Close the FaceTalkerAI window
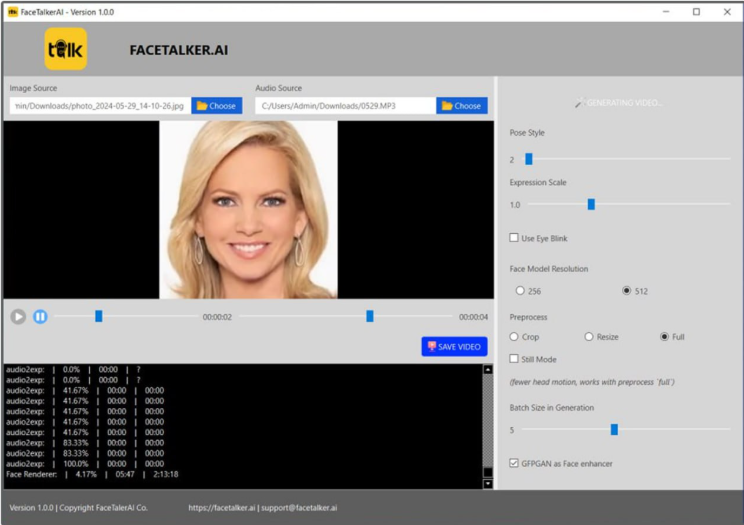 (727, 12)
